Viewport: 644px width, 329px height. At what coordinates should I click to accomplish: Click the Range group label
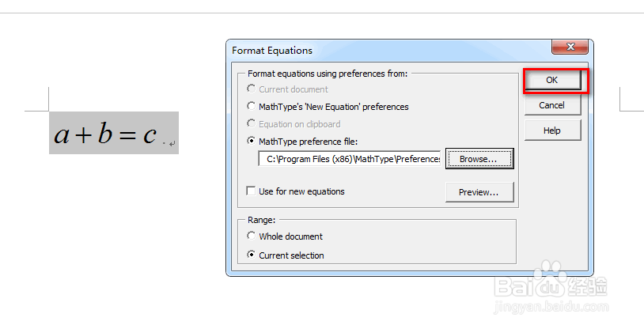[262, 220]
